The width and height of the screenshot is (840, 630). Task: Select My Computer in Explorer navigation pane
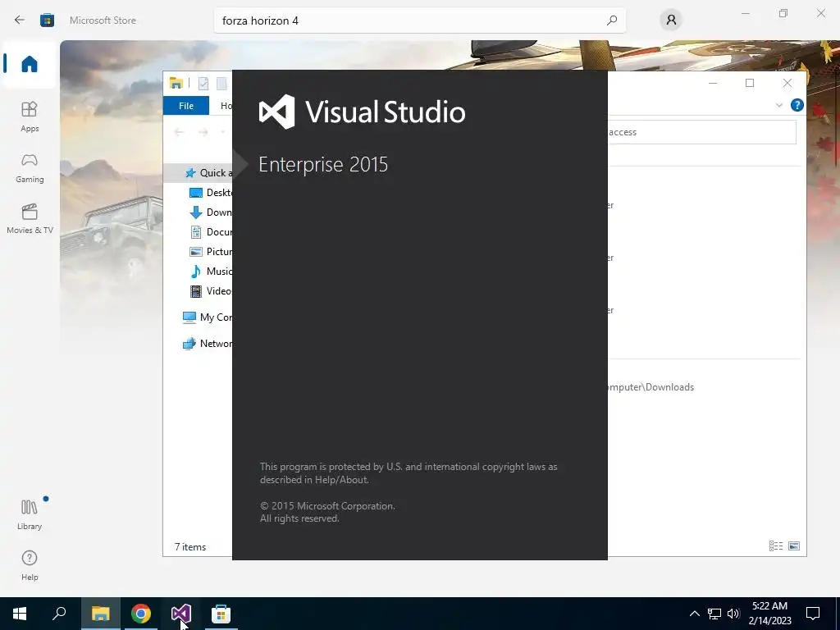(x=208, y=317)
